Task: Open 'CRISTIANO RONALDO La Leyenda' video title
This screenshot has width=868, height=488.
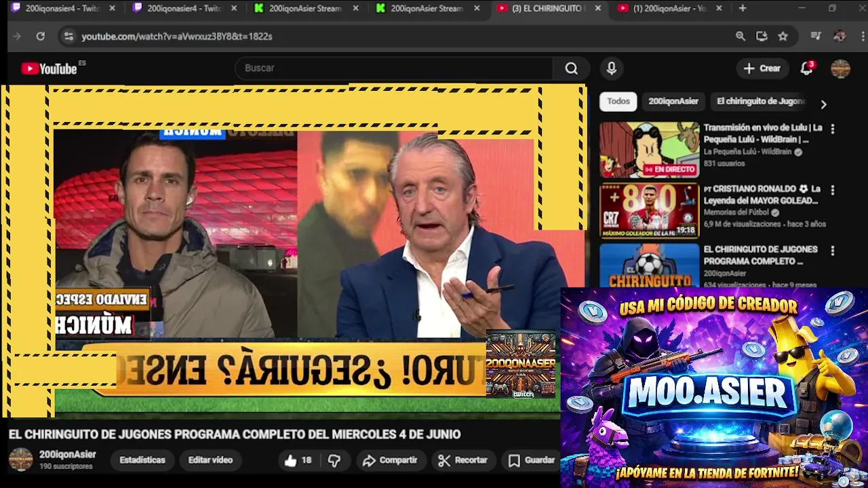Action: pos(762,195)
